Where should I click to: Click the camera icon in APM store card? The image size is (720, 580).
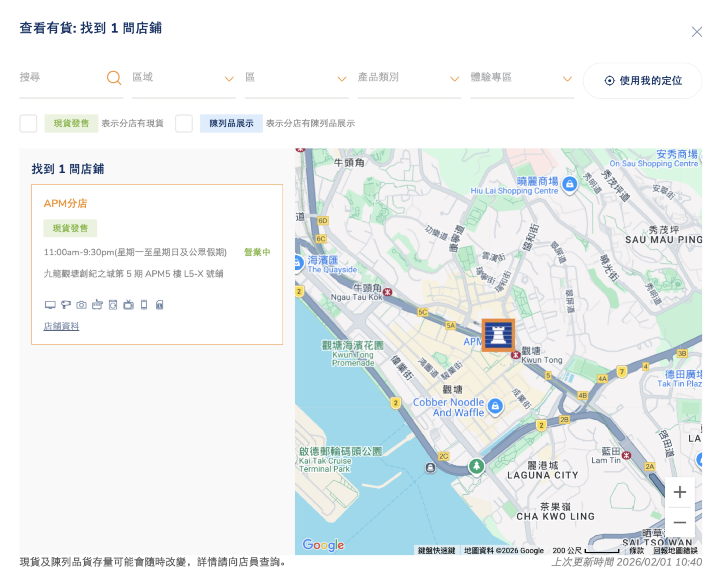point(81,305)
